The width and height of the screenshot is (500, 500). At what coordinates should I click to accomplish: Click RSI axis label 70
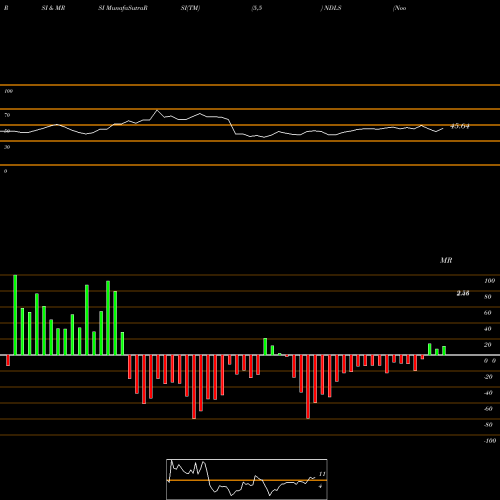(7, 115)
